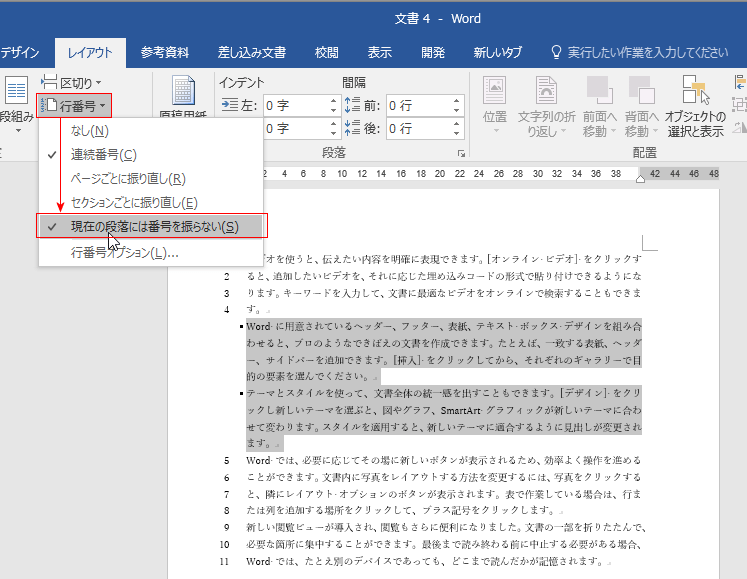Click the spacing 前 0 行 field
Viewport: 747px width, 579px height.
click(418, 105)
